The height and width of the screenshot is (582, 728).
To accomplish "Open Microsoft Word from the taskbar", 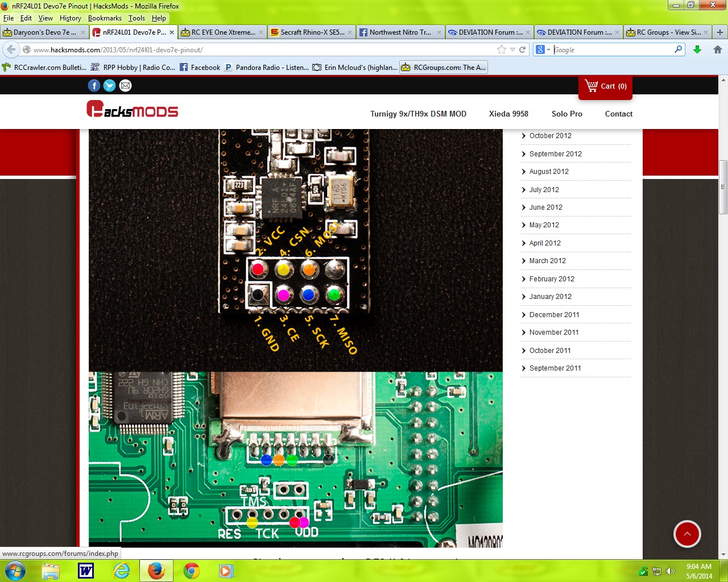I will click(x=86, y=571).
